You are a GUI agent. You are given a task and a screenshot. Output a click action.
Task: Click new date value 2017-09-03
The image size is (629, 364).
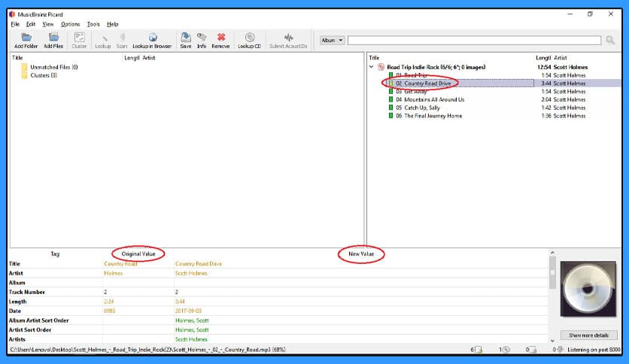point(188,311)
